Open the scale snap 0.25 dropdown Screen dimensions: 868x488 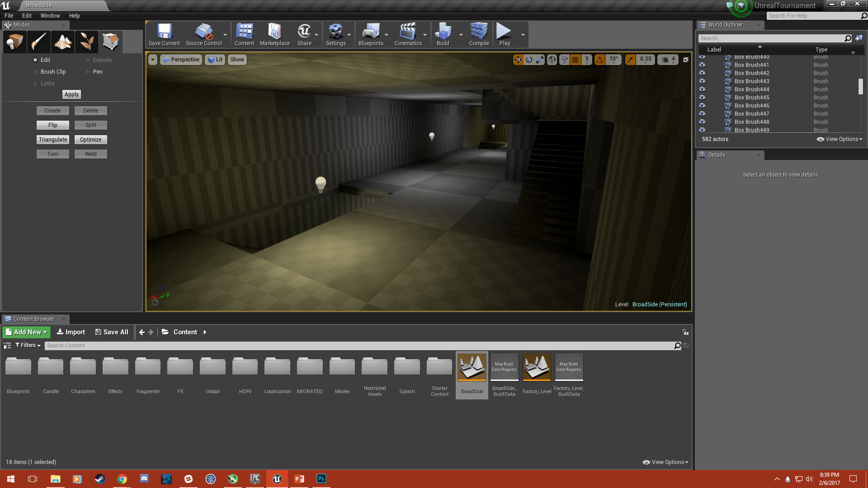click(646, 59)
